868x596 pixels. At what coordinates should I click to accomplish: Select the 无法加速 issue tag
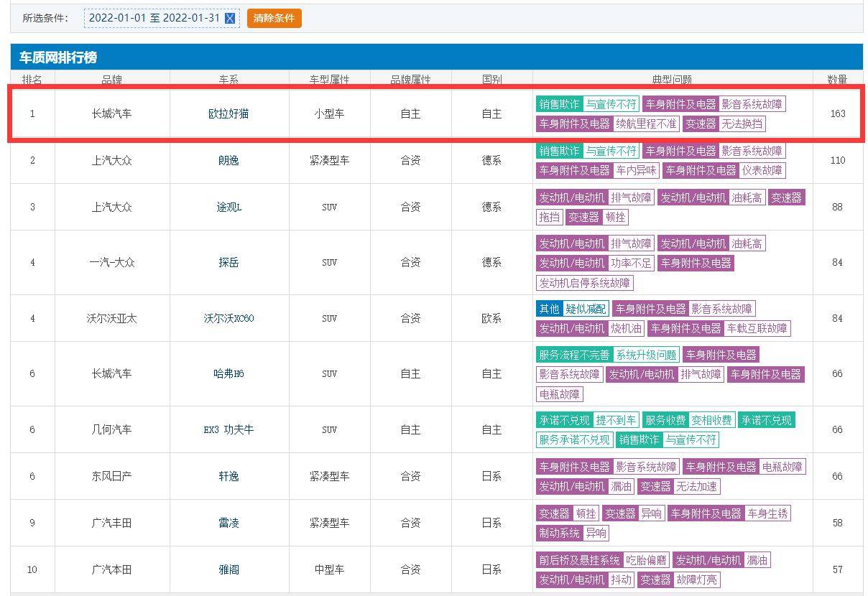[x=696, y=486]
